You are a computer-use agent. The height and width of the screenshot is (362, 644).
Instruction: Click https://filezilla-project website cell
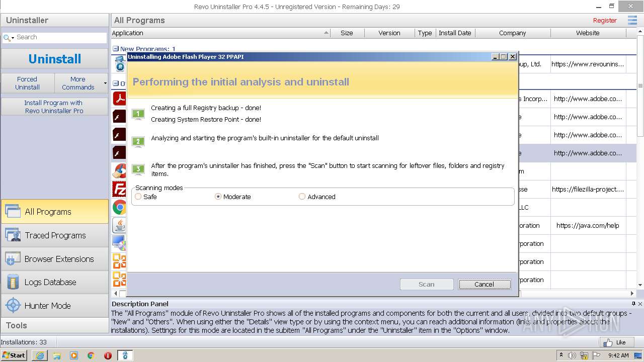click(x=588, y=190)
